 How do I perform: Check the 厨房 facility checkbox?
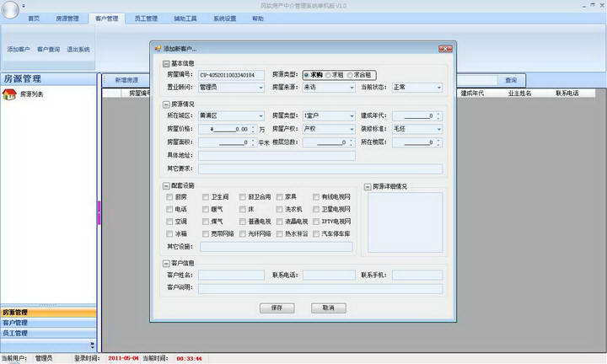point(169,197)
